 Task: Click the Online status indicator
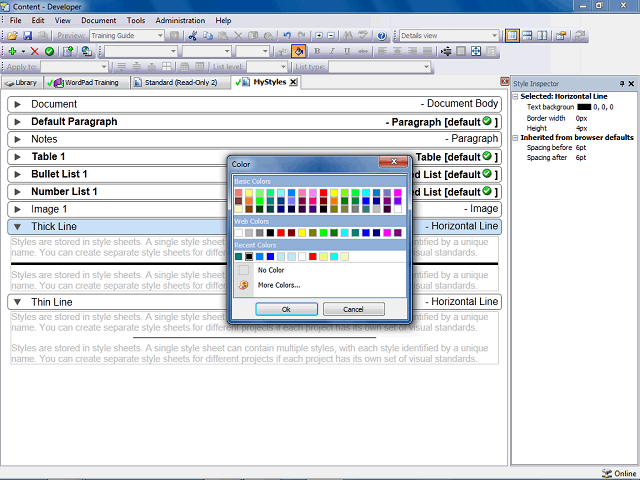(620, 473)
